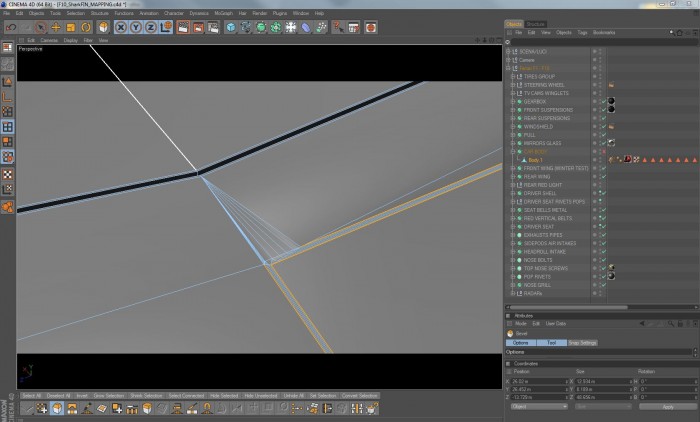Click the black GEARBOX material tag
This screenshot has width=700, height=422.
pyautogui.click(x=611, y=101)
